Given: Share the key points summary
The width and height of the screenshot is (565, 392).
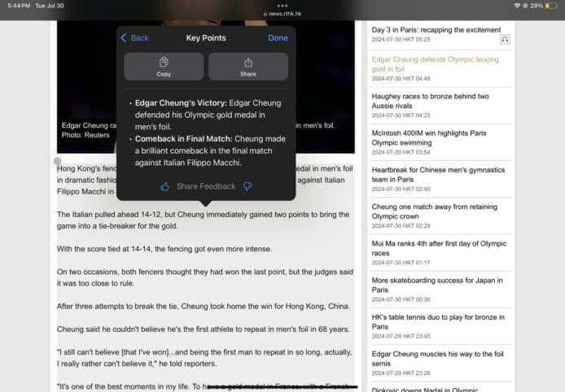Looking at the screenshot, I should click(x=247, y=67).
